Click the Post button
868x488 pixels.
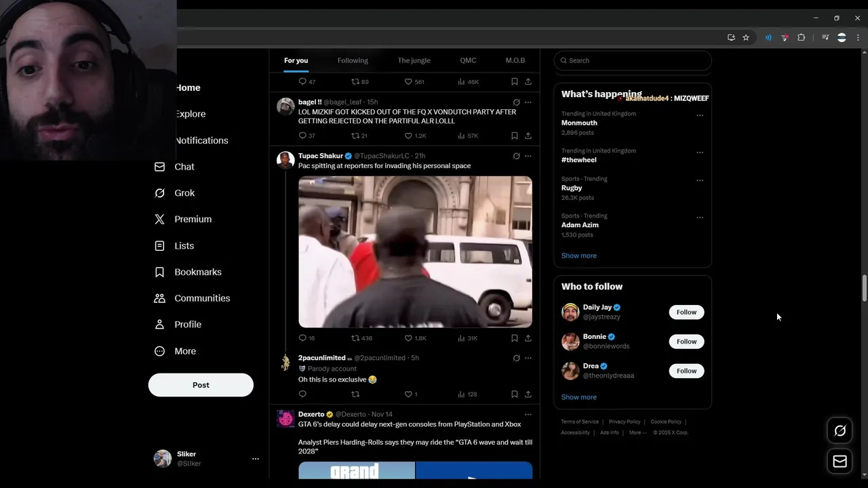(201, 385)
